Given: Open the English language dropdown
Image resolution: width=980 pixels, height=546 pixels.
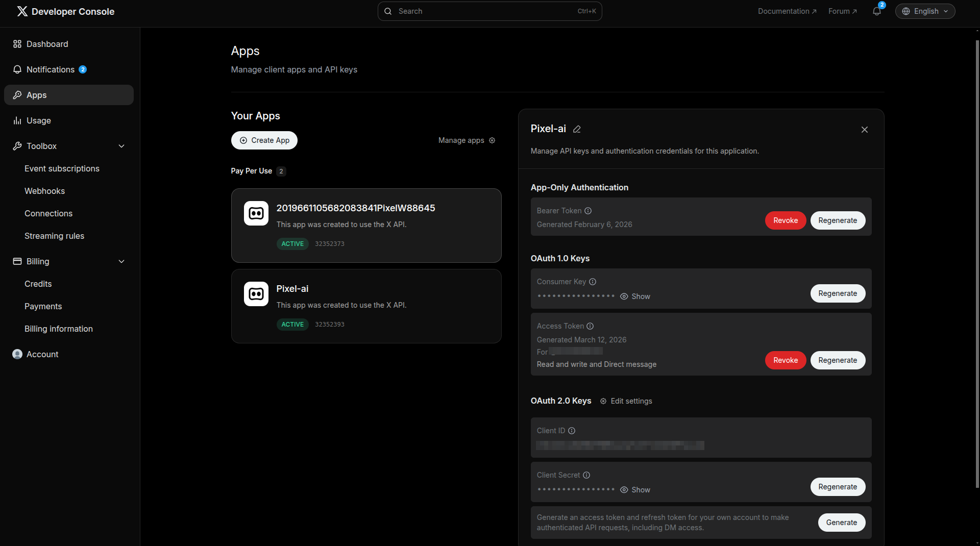Looking at the screenshot, I should click(925, 11).
